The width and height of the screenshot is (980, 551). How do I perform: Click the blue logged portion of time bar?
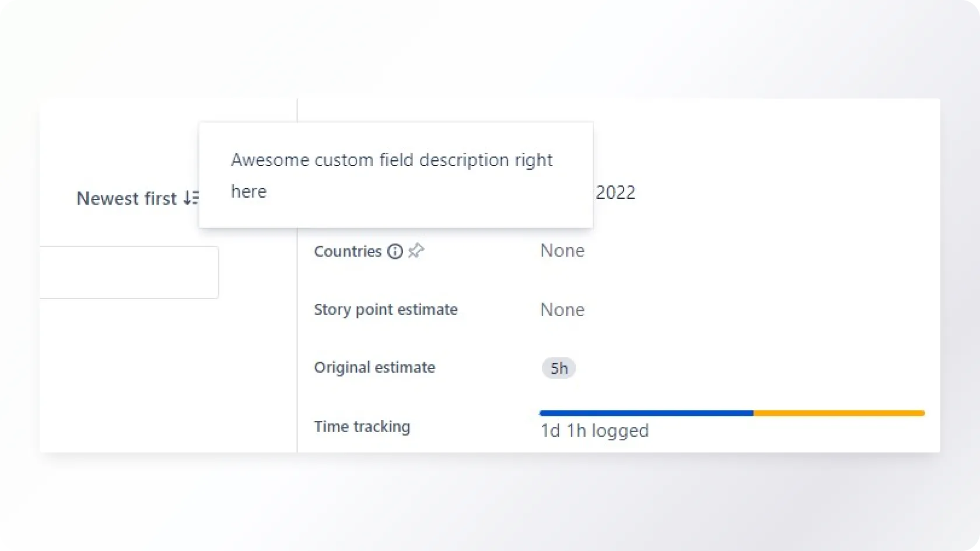click(x=646, y=413)
